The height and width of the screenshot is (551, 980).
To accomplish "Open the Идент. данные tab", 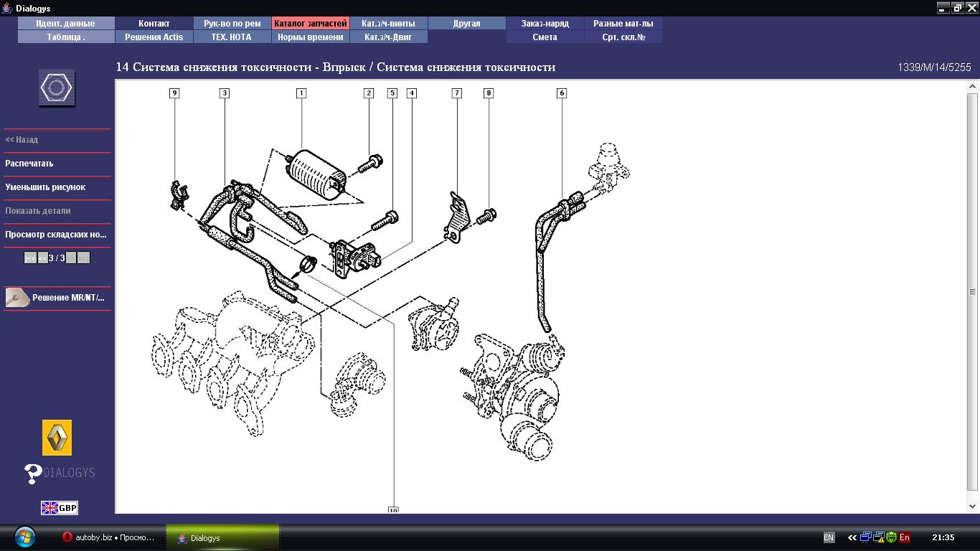I will coord(66,24).
